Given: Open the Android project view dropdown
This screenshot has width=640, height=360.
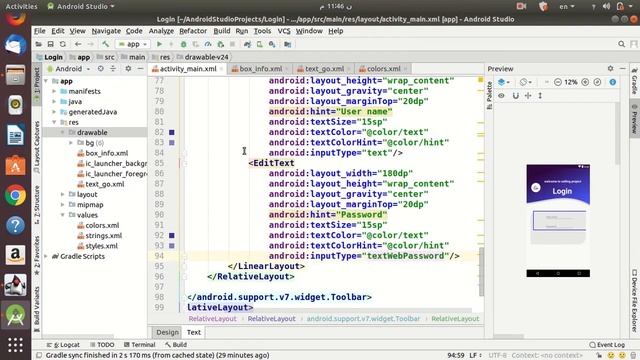Looking at the screenshot, I should [69, 69].
